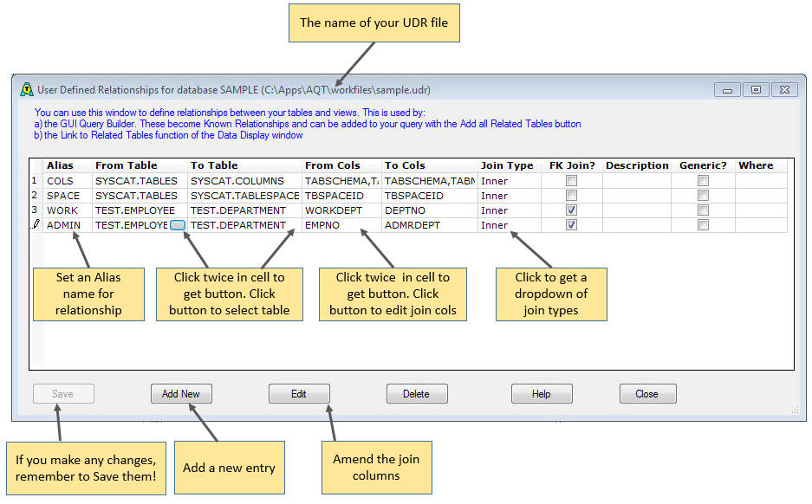This screenshot has height=504, width=812.
Task: Click the From Table column header
Action: pyautogui.click(x=140, y=165)
